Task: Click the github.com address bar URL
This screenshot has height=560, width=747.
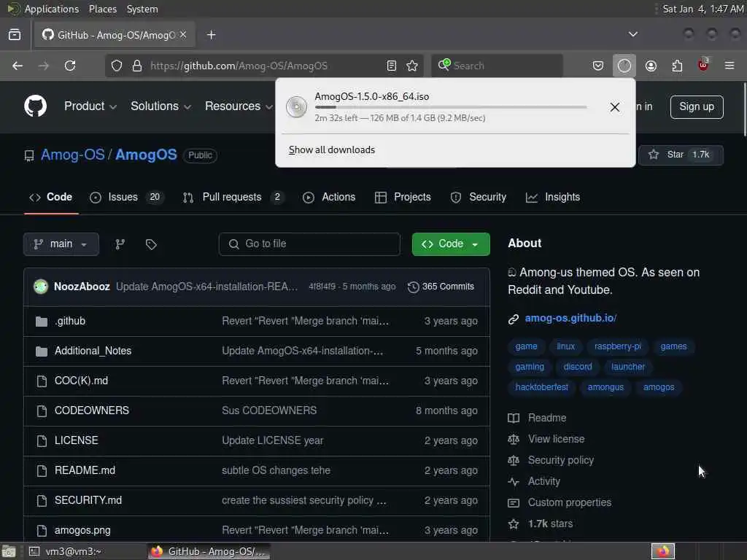Action: (x=239, y=66)
